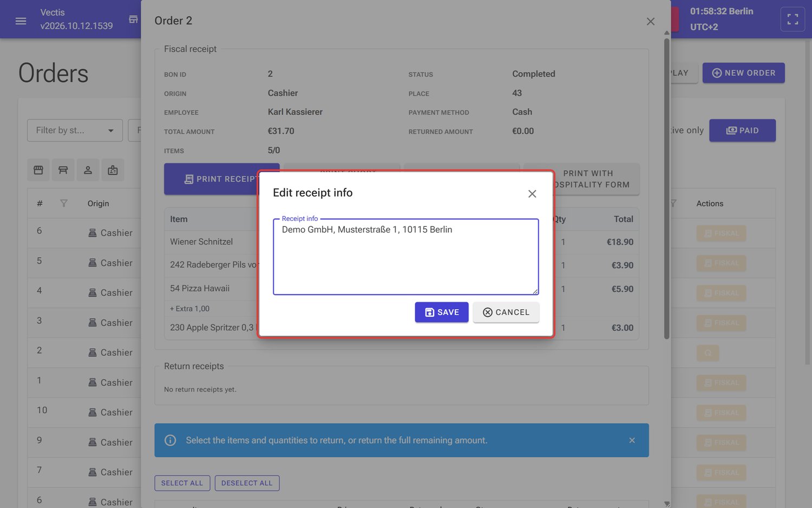812x508 pixels.
Task: Click the 54 Pizza Hawaii item
Action: tap(200, 289)
